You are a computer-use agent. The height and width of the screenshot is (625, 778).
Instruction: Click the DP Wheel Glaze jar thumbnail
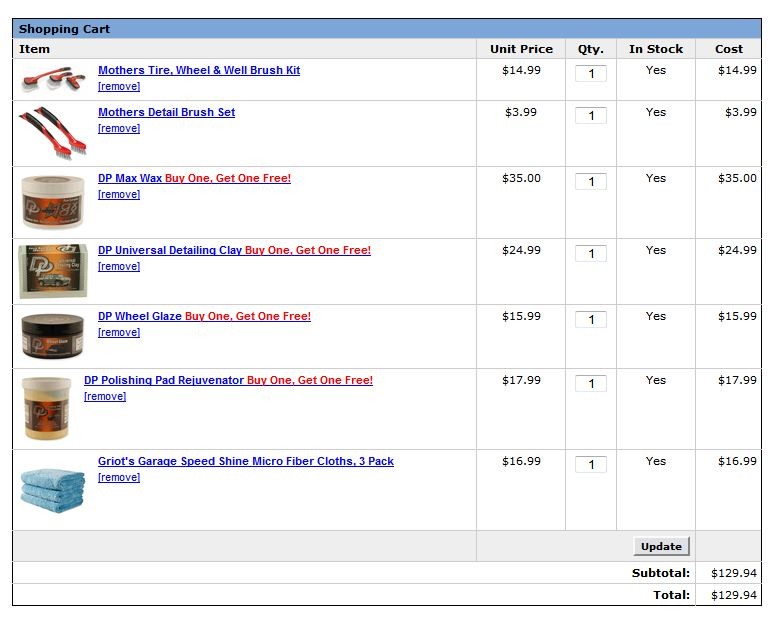tap(53, 336)
